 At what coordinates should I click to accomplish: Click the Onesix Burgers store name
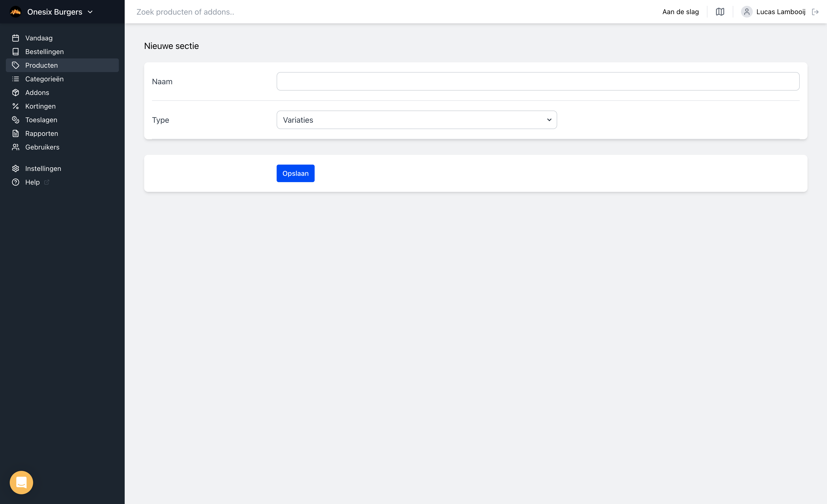tap(55, 12)
